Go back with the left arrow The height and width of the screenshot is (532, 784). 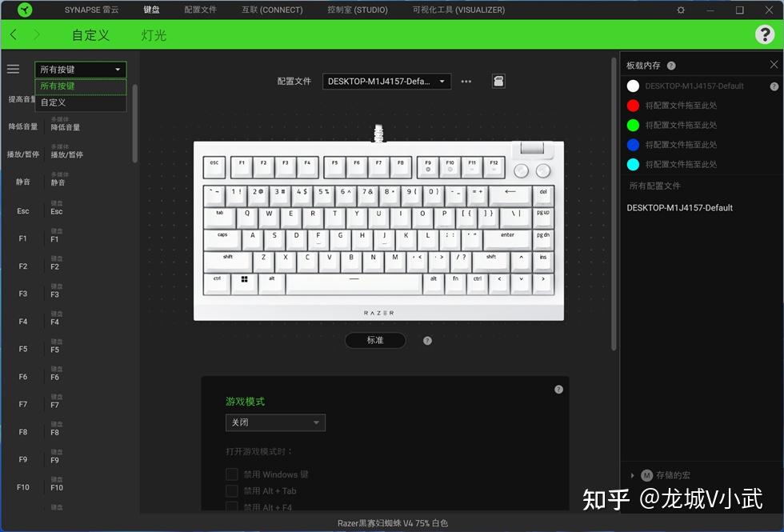[x=14, y=34]
